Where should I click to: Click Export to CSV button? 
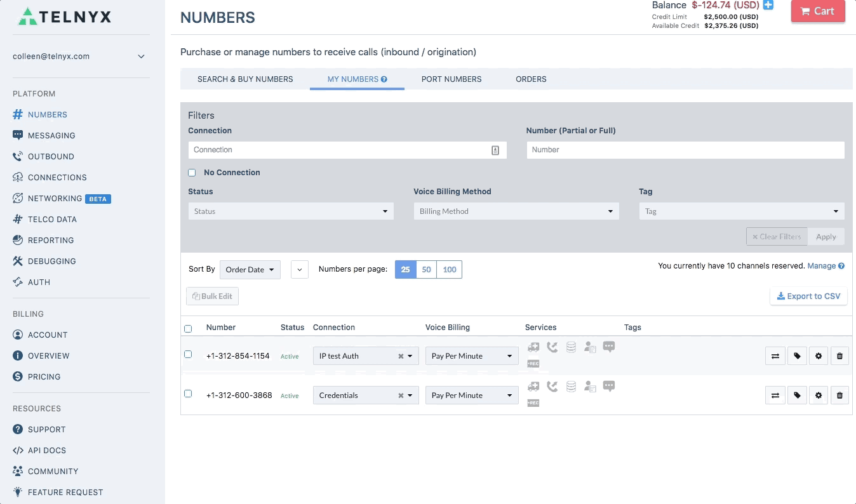808,296
